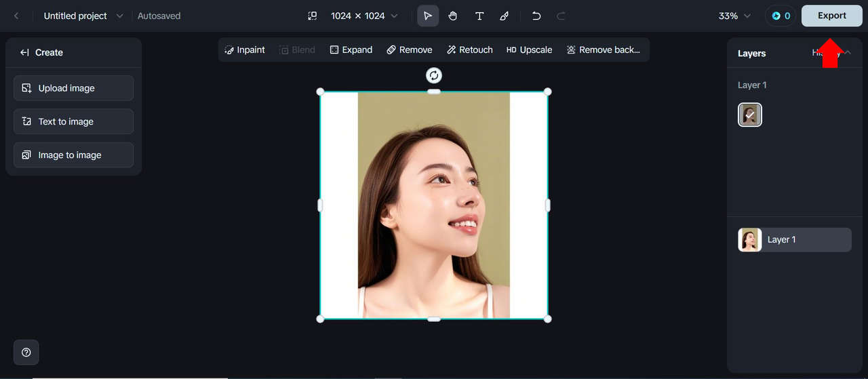Select Layer 1 in the layers list

(795, 240)
